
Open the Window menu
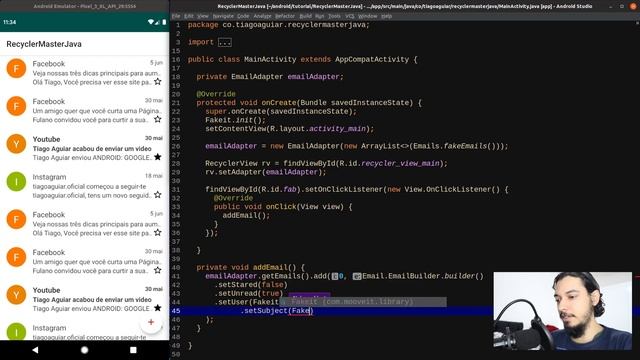tap(368, 16)
